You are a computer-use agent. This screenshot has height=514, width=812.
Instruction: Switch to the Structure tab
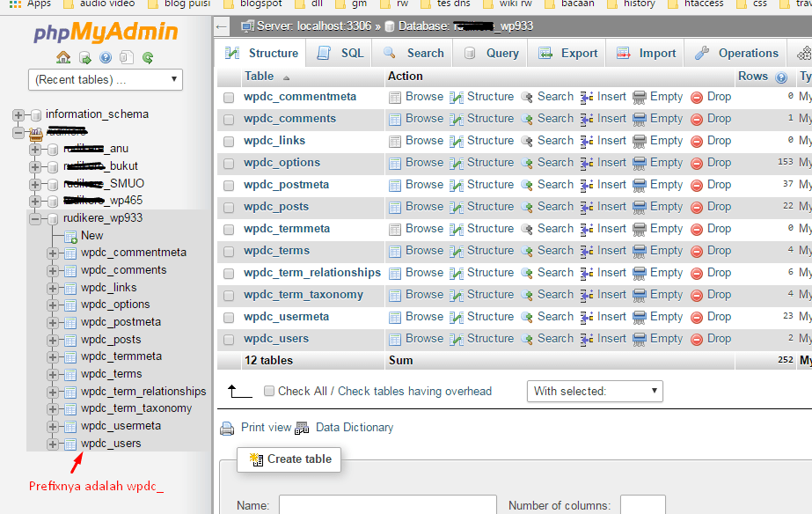261,54
